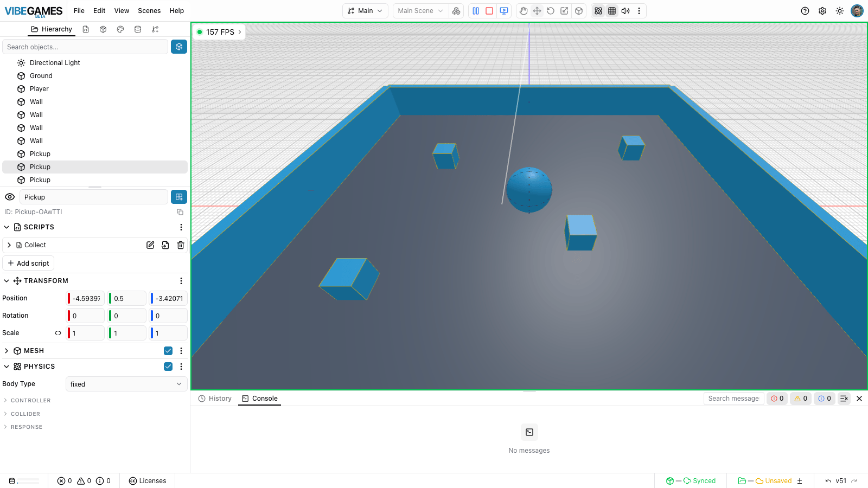Edit the Collect script
The width and height of the screenshot is (868, 488).
pyautogui.click(x=150, y=245)
